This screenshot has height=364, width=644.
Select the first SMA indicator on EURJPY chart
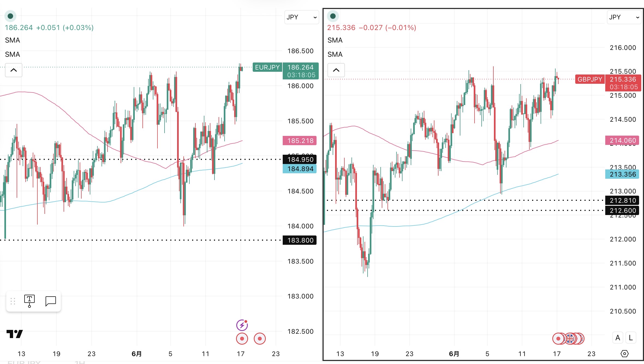click(13, 40)
